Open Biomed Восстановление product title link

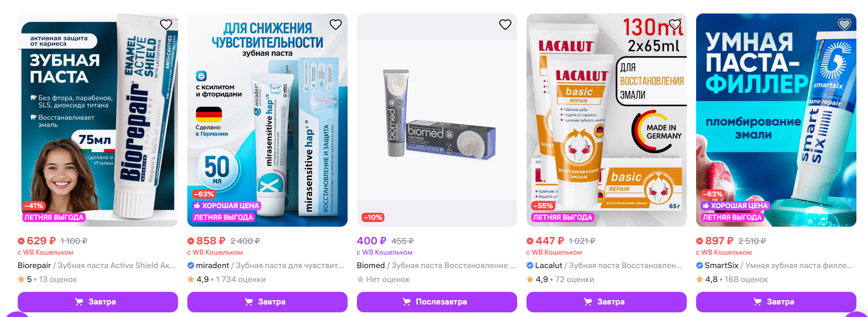point(436,265)
